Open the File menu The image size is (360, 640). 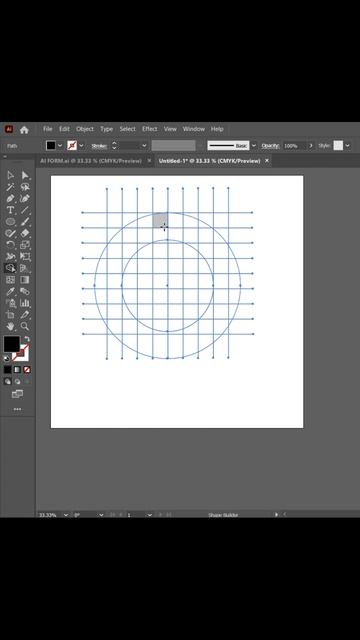[x=48, y=129]
